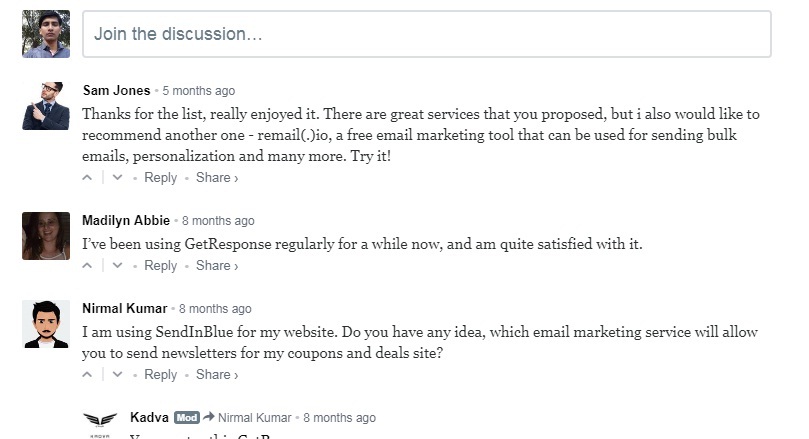Click the reply arrow next to Kadva Mod badge
The height and width of the screenshot is (439, 809).
208,417
